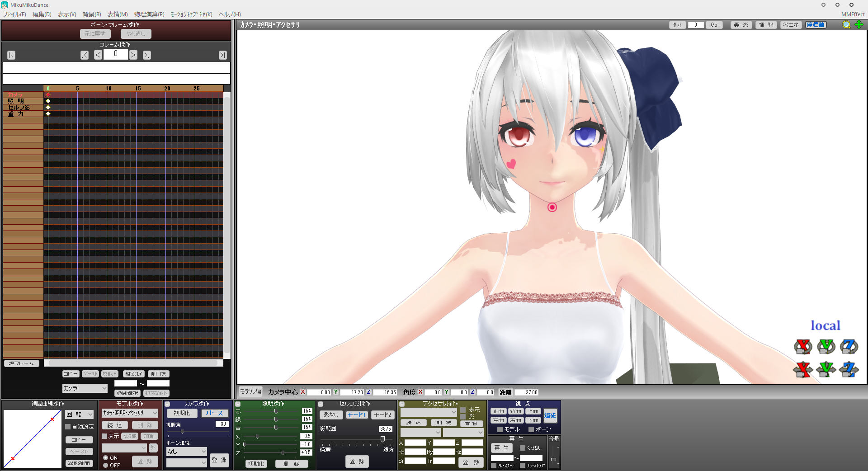
Task: Select the camera row keyframe diamond
Action: point(48,94)
